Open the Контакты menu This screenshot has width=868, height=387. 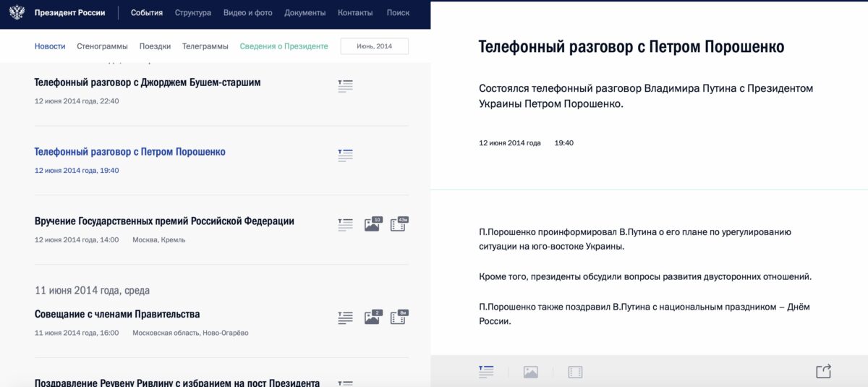355,13
